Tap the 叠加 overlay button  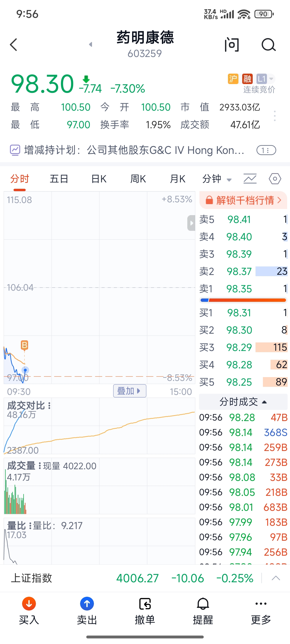click(x=130, y=391)
